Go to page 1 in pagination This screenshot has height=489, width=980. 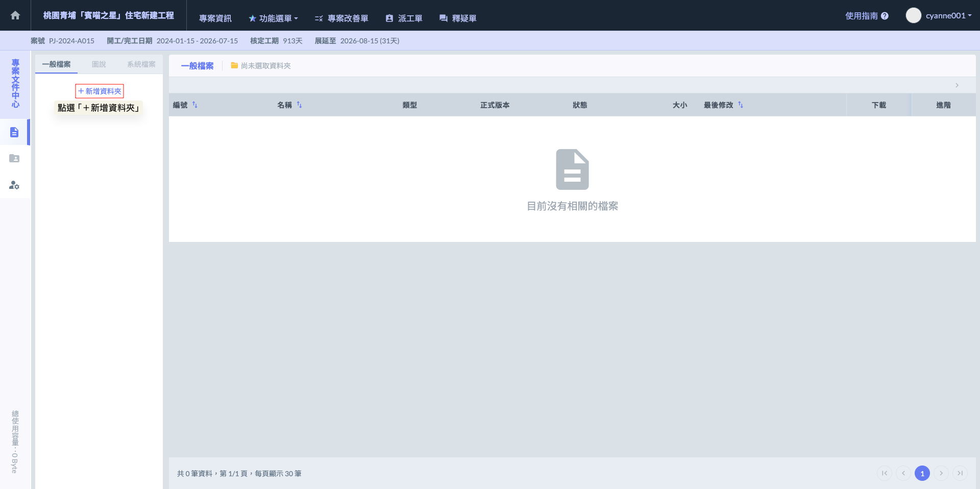922,473
